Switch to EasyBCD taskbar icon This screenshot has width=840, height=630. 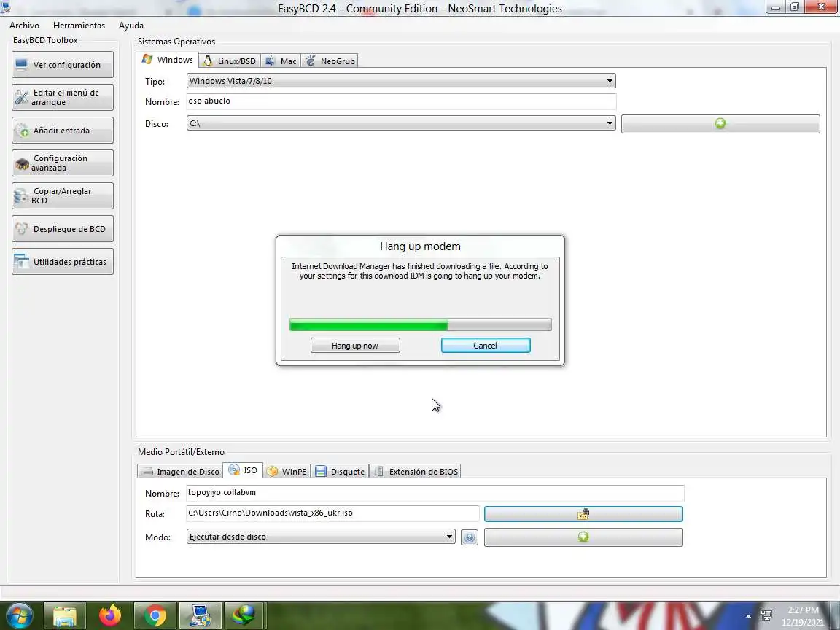point(200,615)
